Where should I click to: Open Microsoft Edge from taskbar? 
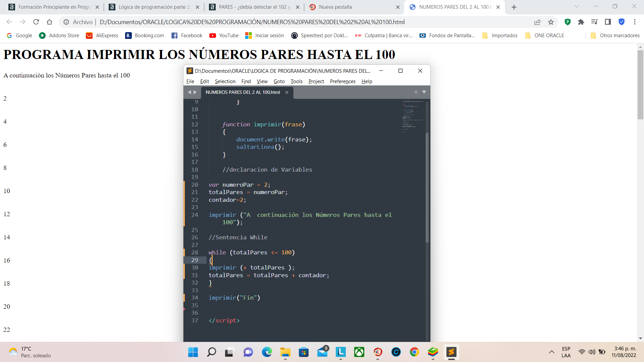pos(267,352)
